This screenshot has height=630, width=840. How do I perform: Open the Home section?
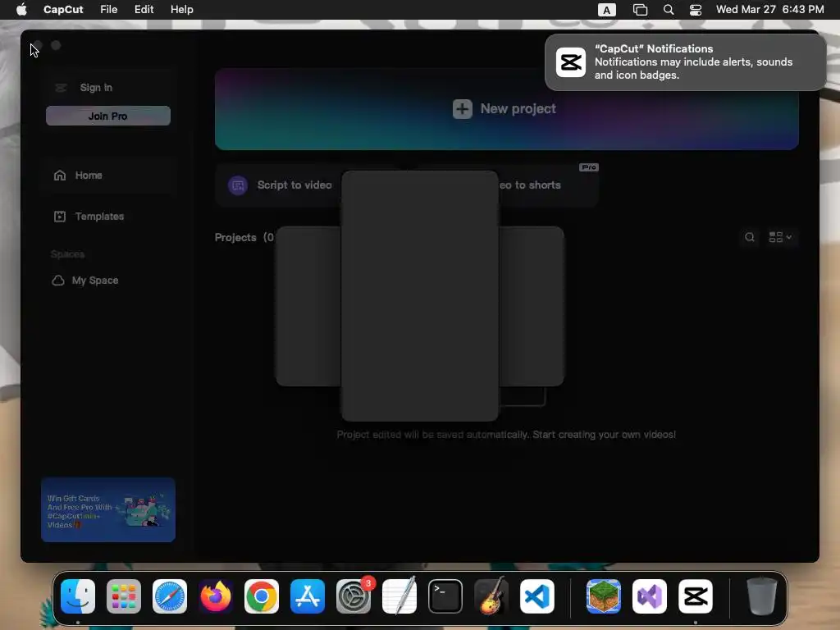click(108, 176)
